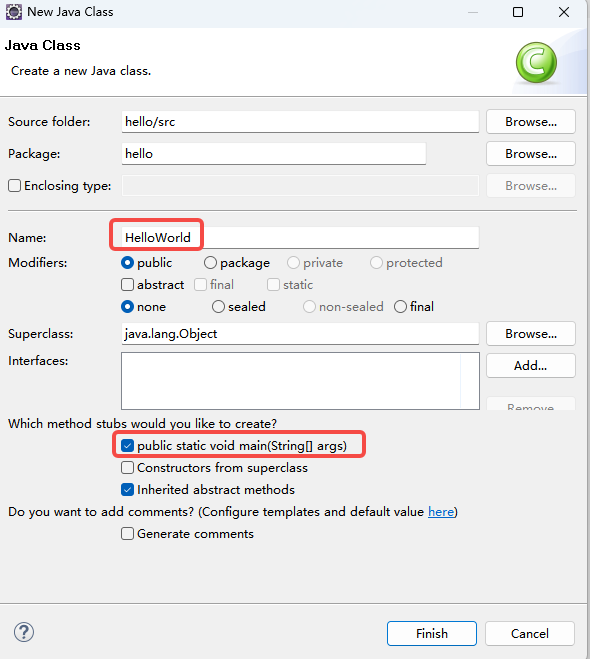Enable the Enclosing type checkbox
The height and width of the screenshot is (659, 590).
(x=14, y=185)
